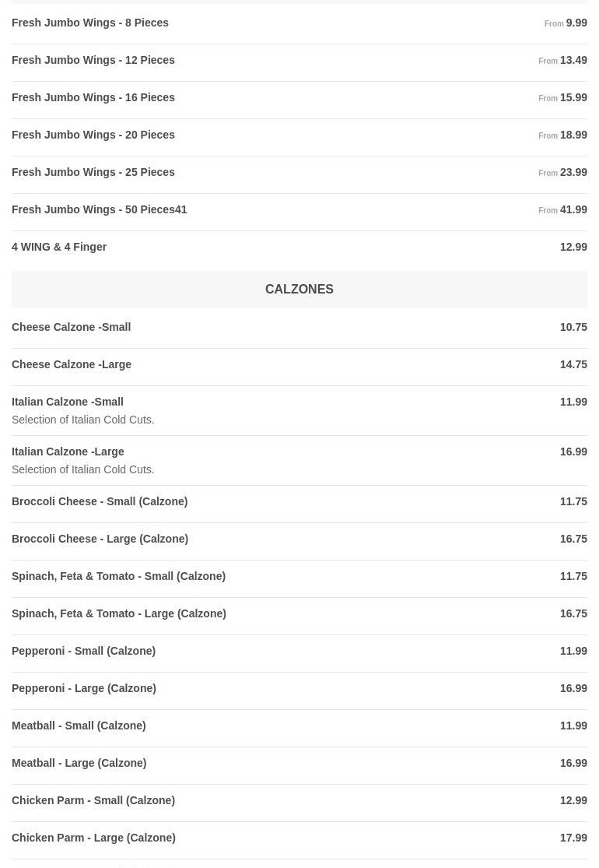Click the 17.99 price for Chicken Parm Large

point(573,838)
